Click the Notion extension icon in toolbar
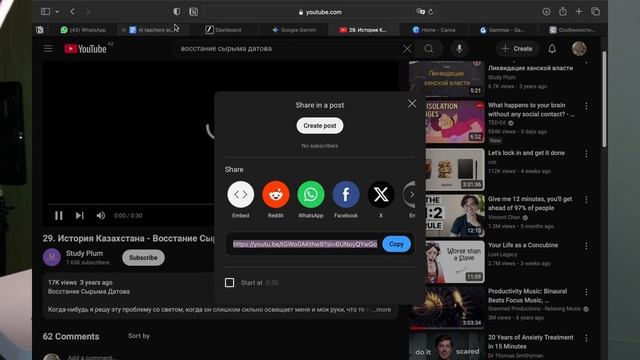 [193, 12]
